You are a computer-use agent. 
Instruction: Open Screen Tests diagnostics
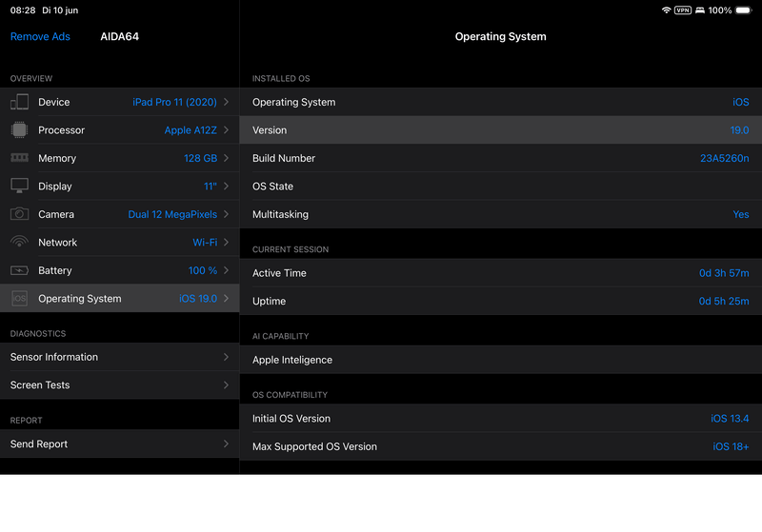[x=120, y=384]
